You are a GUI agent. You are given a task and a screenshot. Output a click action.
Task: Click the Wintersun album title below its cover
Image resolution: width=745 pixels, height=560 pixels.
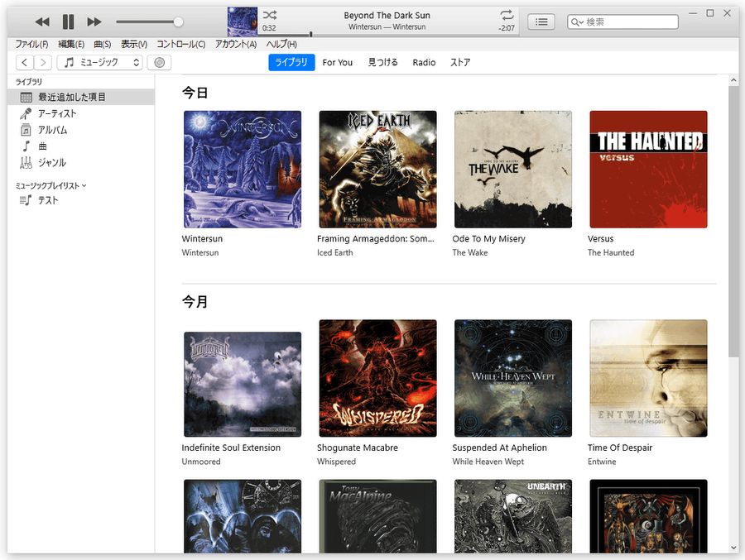(x=202, y=239)
